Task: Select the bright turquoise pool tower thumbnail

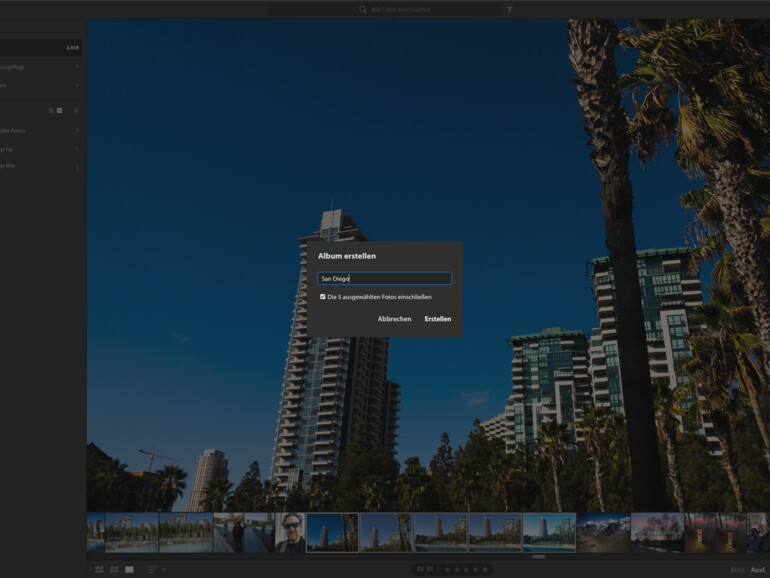Action: tap(549, 533)
